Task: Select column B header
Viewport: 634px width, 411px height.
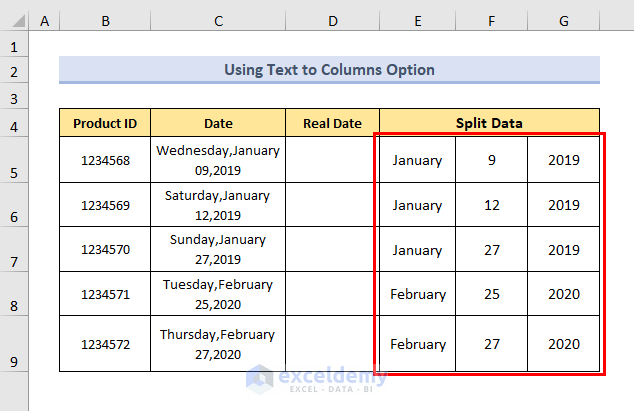Action: click(x=104, y=20)
